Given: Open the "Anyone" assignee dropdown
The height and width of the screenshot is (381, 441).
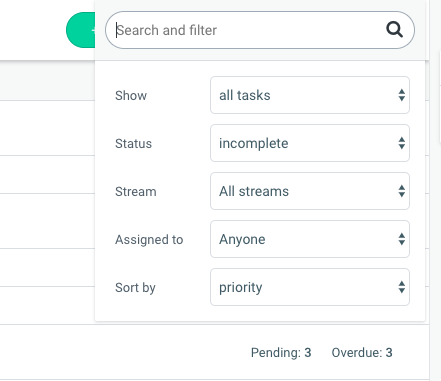Looking at the screenshot, I should 310,239.
